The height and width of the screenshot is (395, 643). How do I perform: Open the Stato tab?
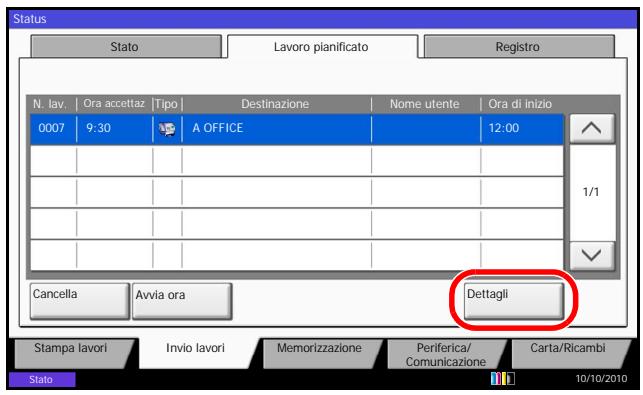pos(126,46)
